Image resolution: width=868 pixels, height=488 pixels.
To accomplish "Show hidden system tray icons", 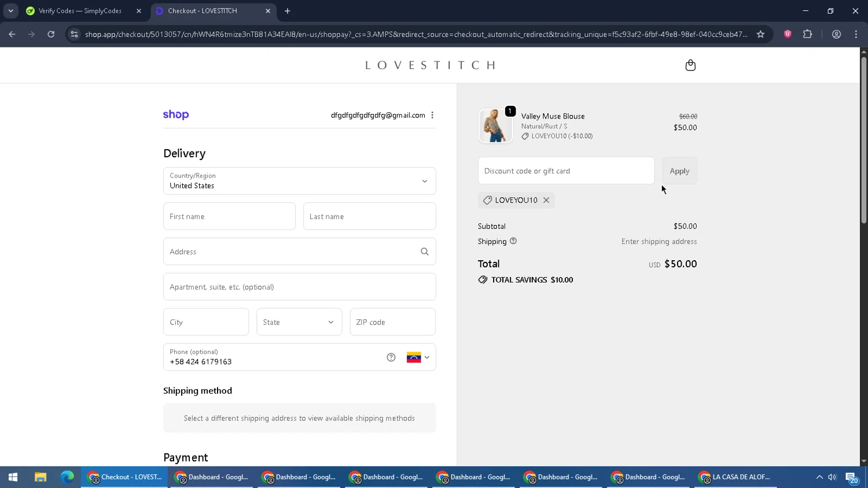I will [x=819, y=477].
